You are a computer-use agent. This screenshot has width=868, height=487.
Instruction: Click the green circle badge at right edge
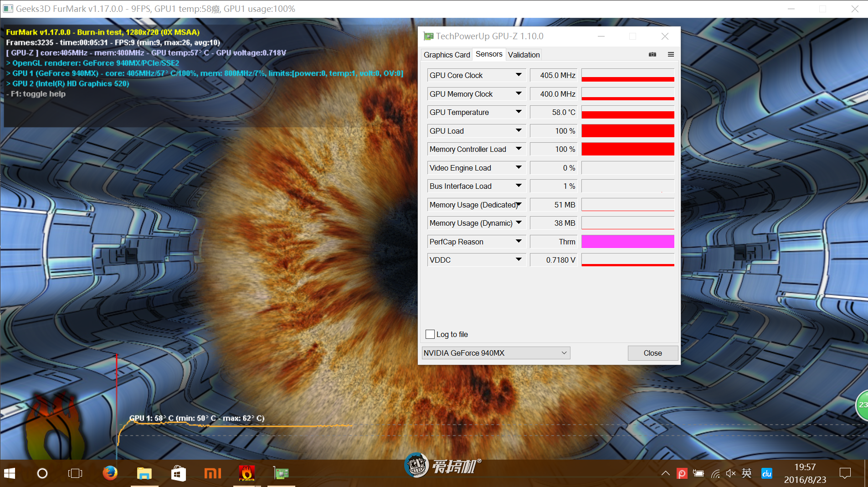coord(862,405)
